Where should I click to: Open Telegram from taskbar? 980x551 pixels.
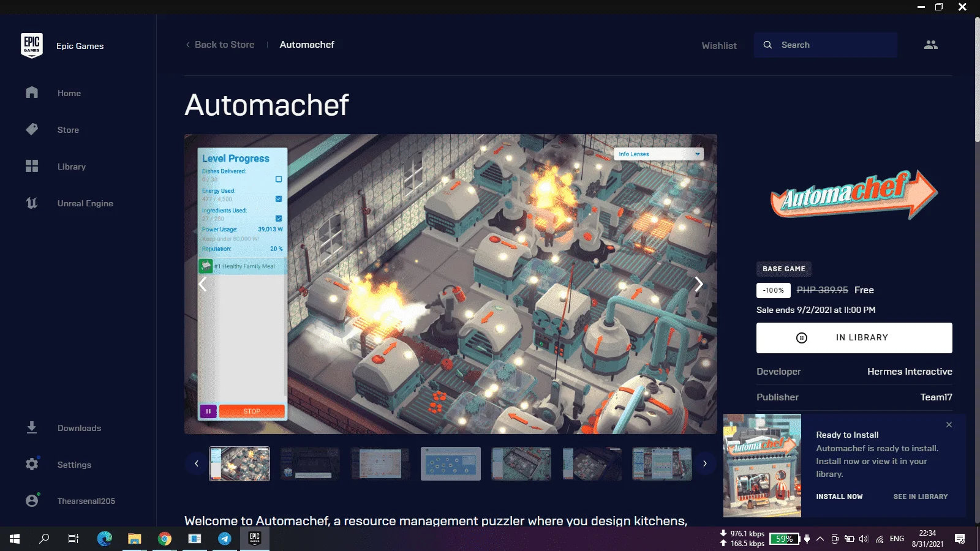225,539
